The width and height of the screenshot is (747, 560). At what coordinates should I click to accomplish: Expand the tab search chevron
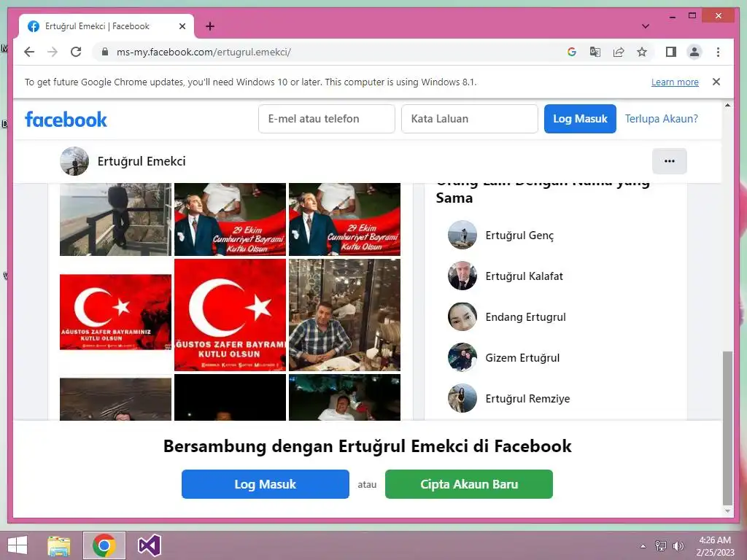coord(645,26)
